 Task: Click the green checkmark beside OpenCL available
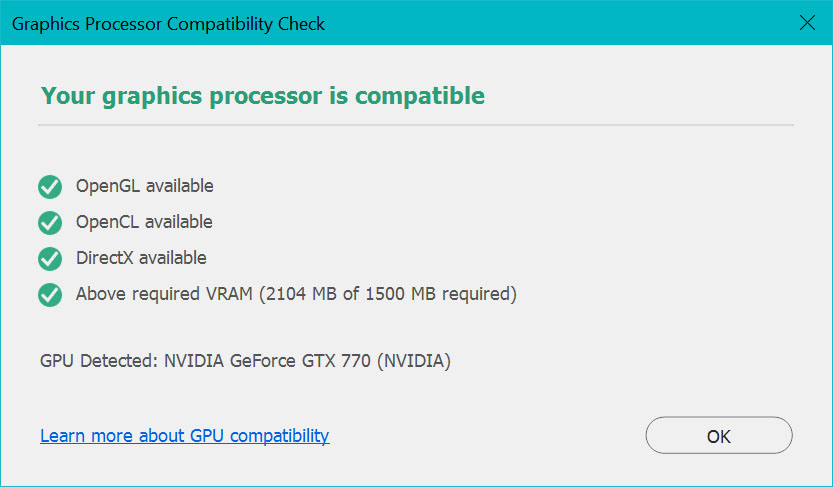(x=50, y=222)
